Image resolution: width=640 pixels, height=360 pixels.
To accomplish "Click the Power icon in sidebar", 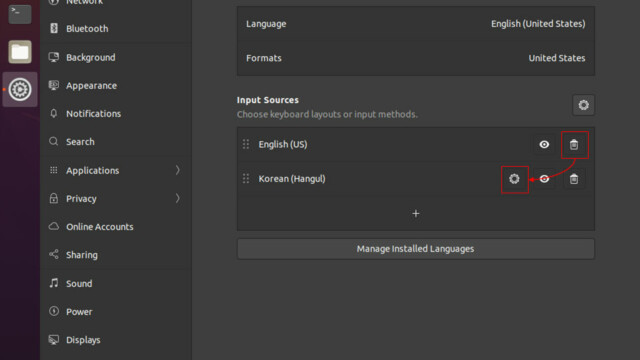I will pyautogui.click(x=53, y=311).
